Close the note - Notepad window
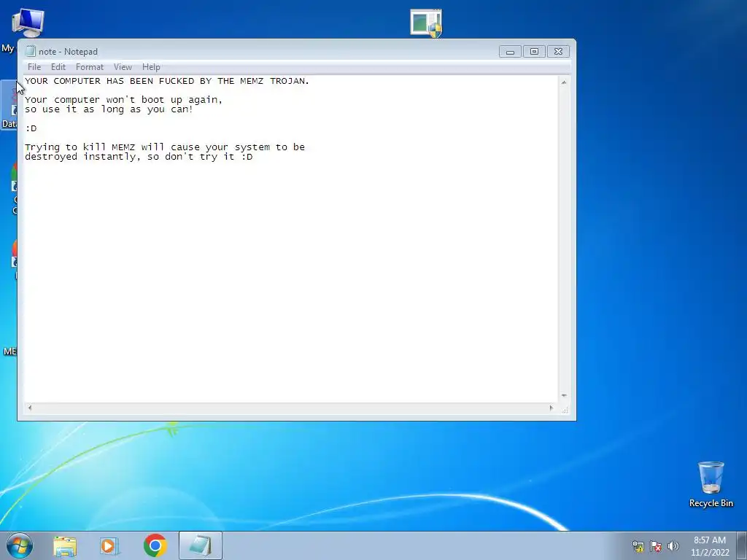The width and height of the screenshot is (747, 560). tap(558, 52)
